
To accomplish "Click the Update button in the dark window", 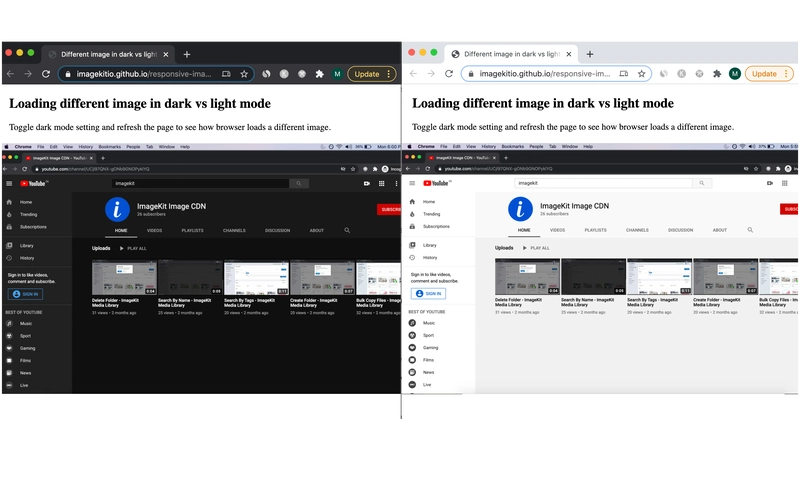I will click(367, 74).
